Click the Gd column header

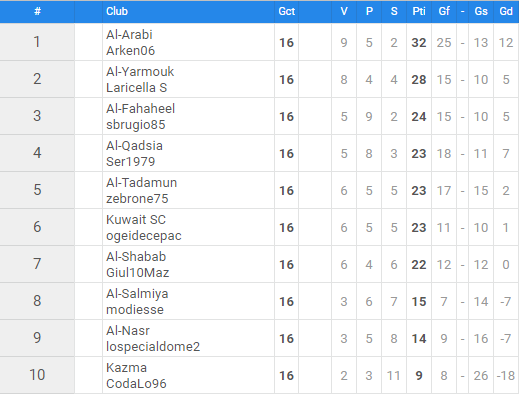tap(506, 11)
